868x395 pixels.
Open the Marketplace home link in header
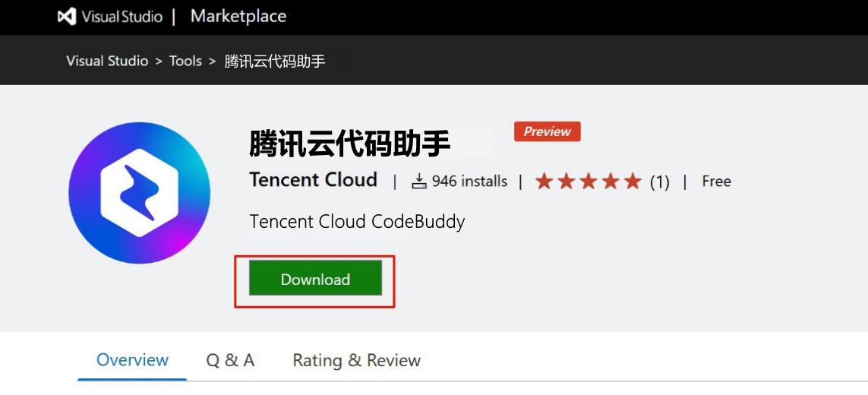point(238,17)
